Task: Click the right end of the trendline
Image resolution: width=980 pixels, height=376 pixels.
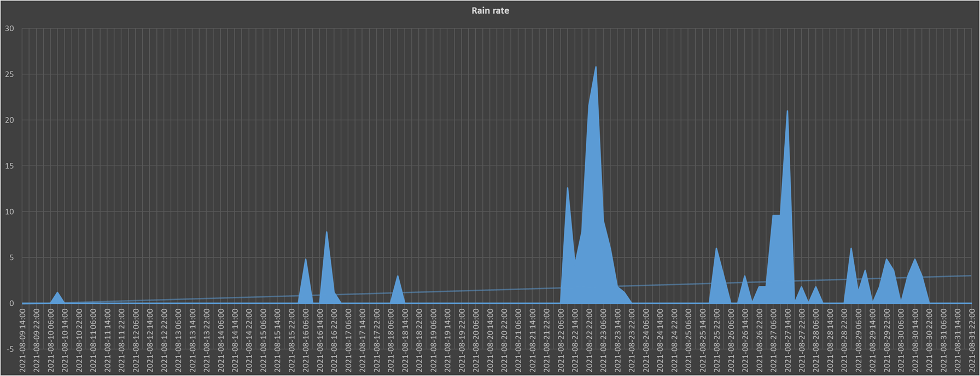Action: 971,275
